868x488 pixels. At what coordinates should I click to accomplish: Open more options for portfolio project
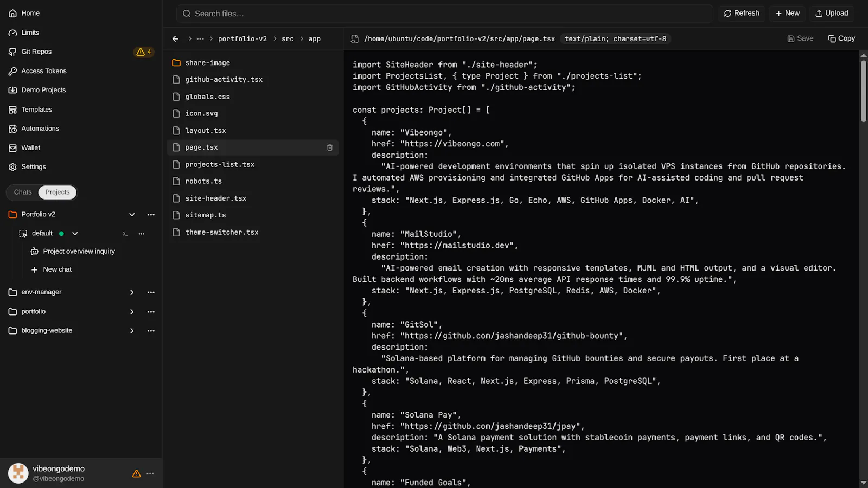pyautogui.click(x=151, y=312)
